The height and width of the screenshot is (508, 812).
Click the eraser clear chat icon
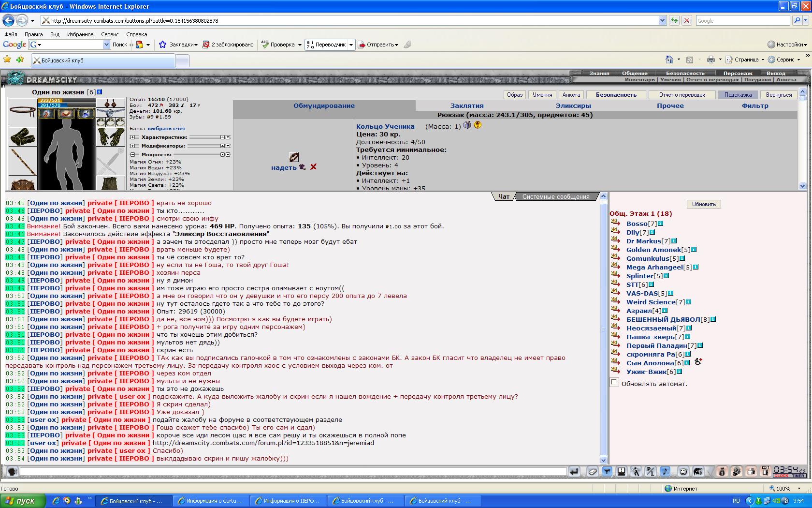(593, 471)
